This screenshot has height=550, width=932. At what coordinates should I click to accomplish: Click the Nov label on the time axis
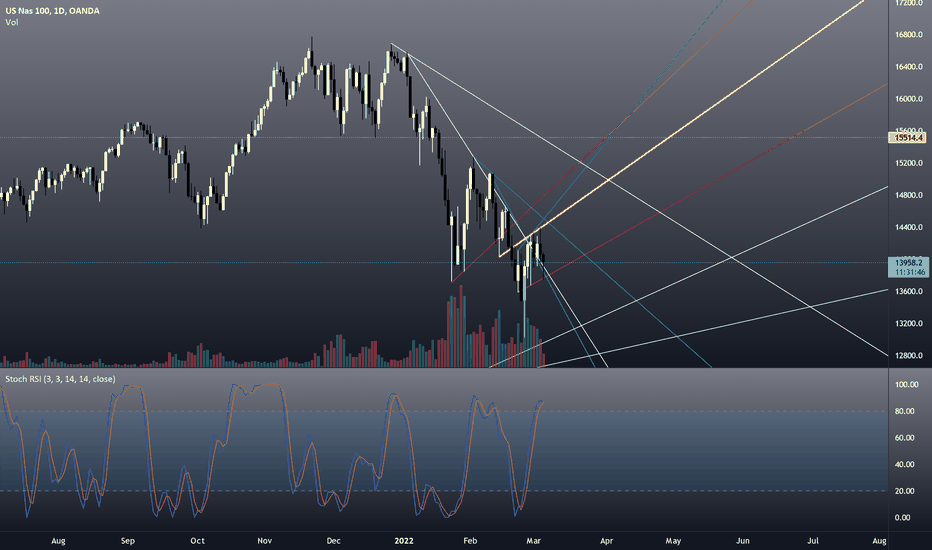pos(265,541)
